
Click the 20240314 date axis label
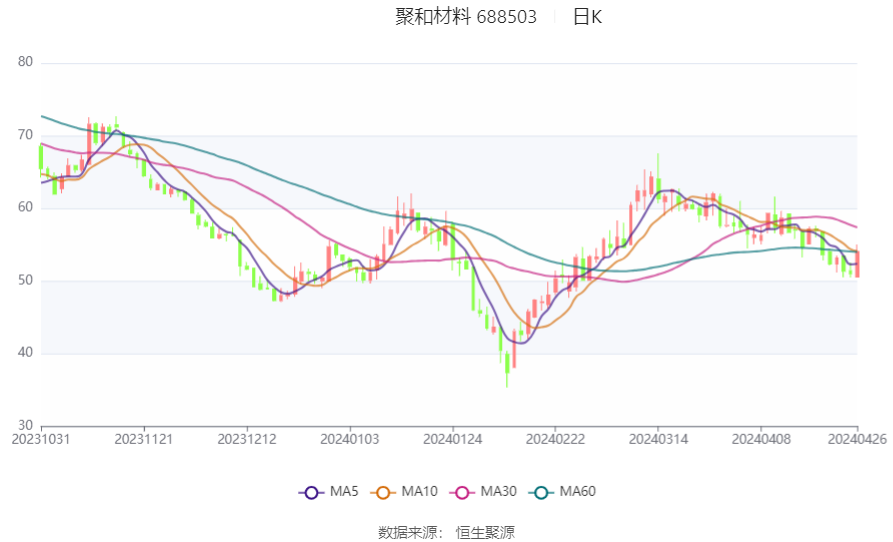click(658, 440)
